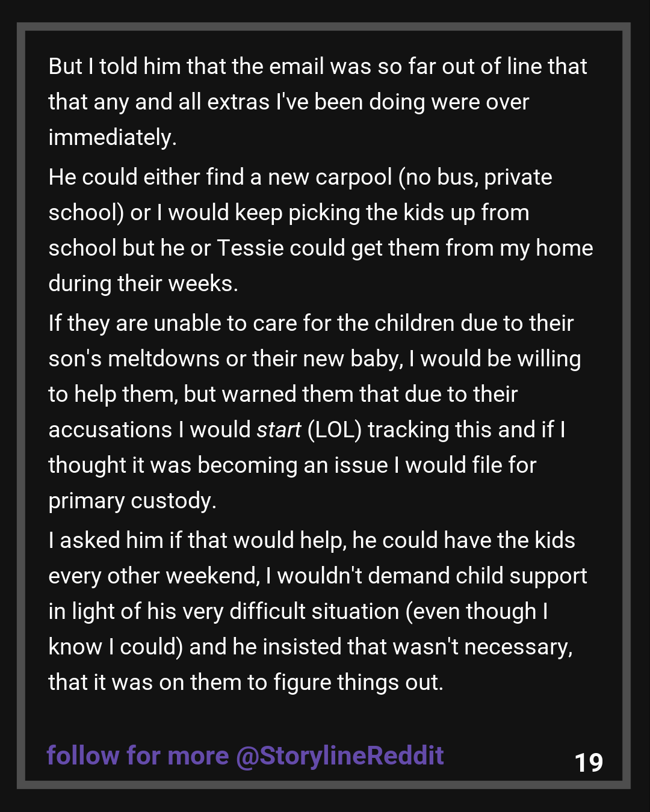Click the word "immediately."
This screenshot has height=812, width=650.
coord(113,137)
